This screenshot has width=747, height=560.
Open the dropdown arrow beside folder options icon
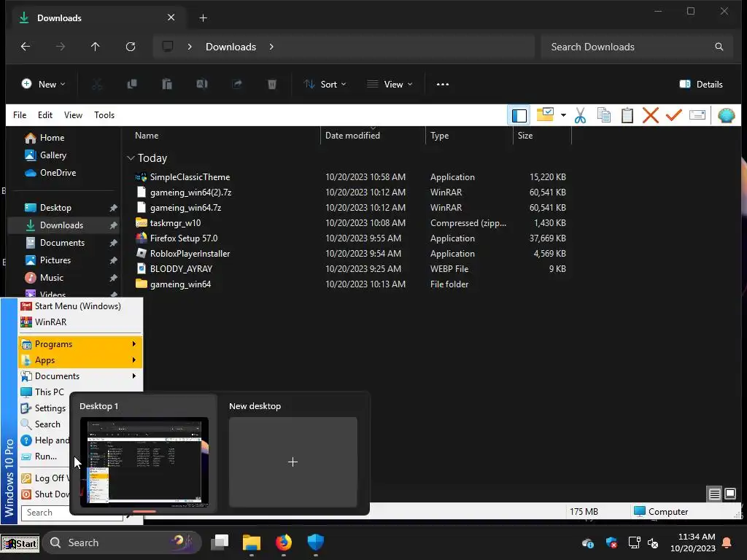(563, 115)
